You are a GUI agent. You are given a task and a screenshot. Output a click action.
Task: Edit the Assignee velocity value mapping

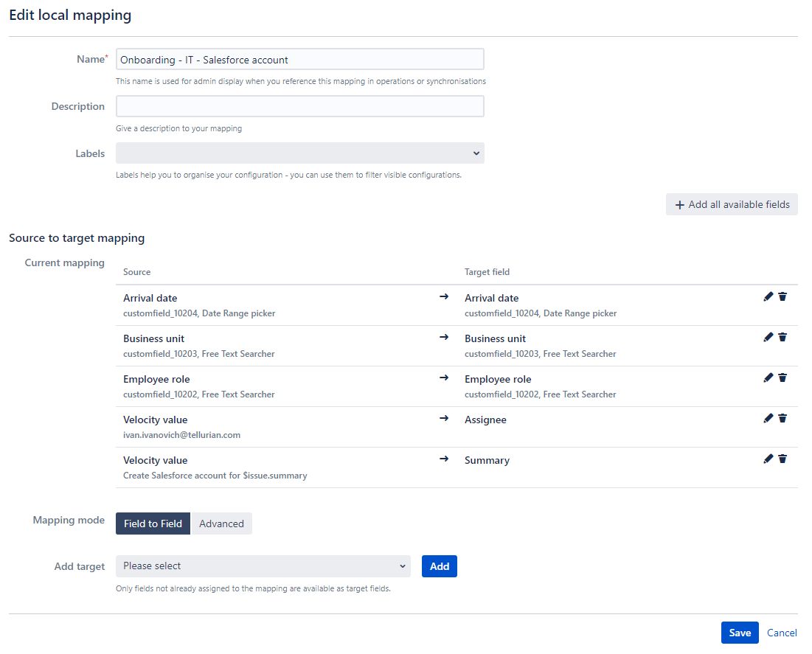(x=768, y=418)
